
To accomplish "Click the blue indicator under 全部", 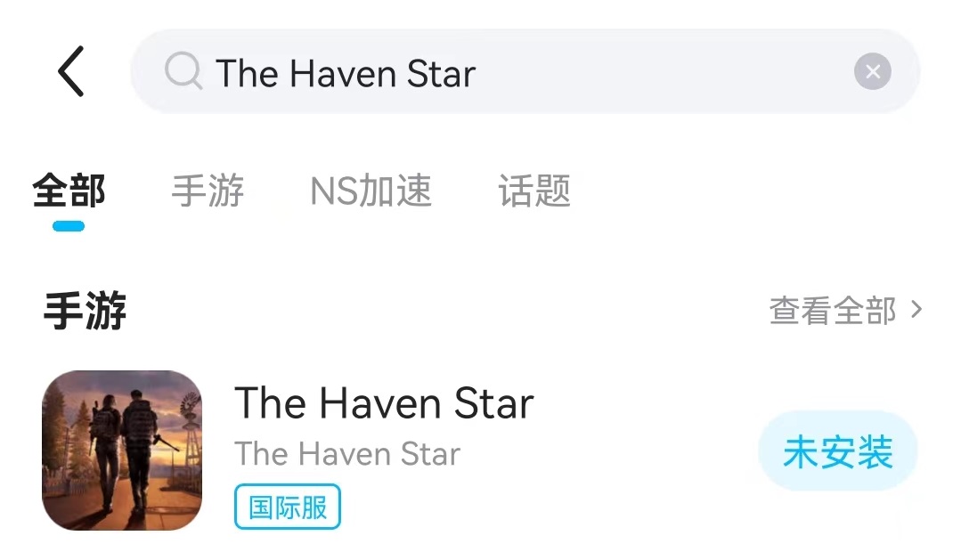I will tap(69, 226).
